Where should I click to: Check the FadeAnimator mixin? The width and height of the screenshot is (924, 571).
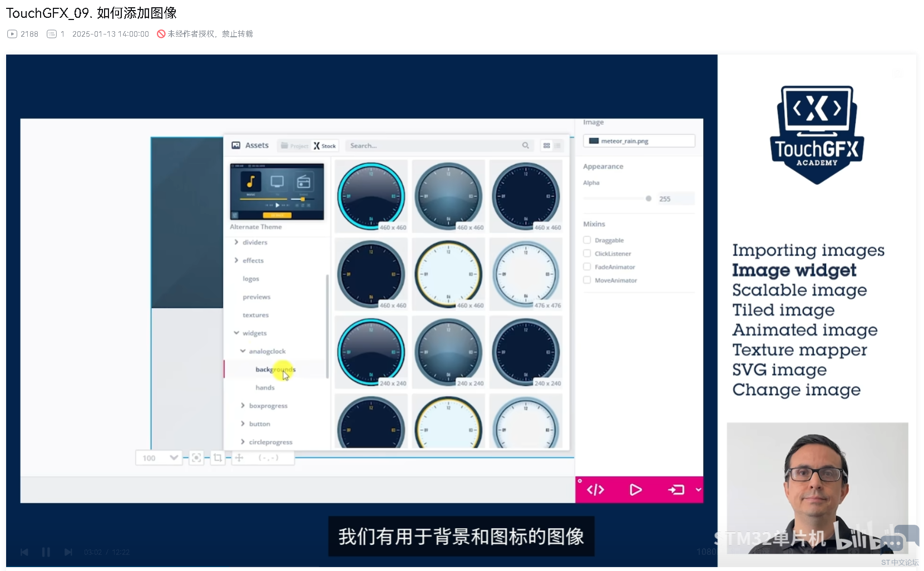pyautogui.click(x=587, y=267)
